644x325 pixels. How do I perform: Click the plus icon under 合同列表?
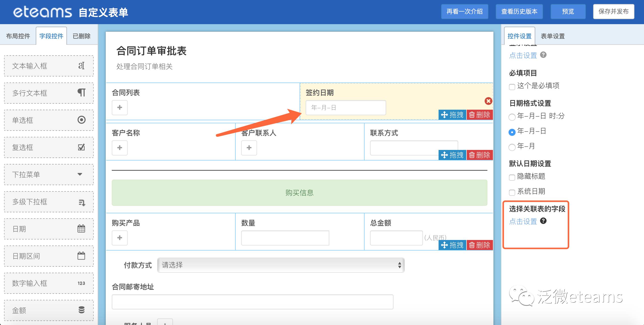click(120, 108)
